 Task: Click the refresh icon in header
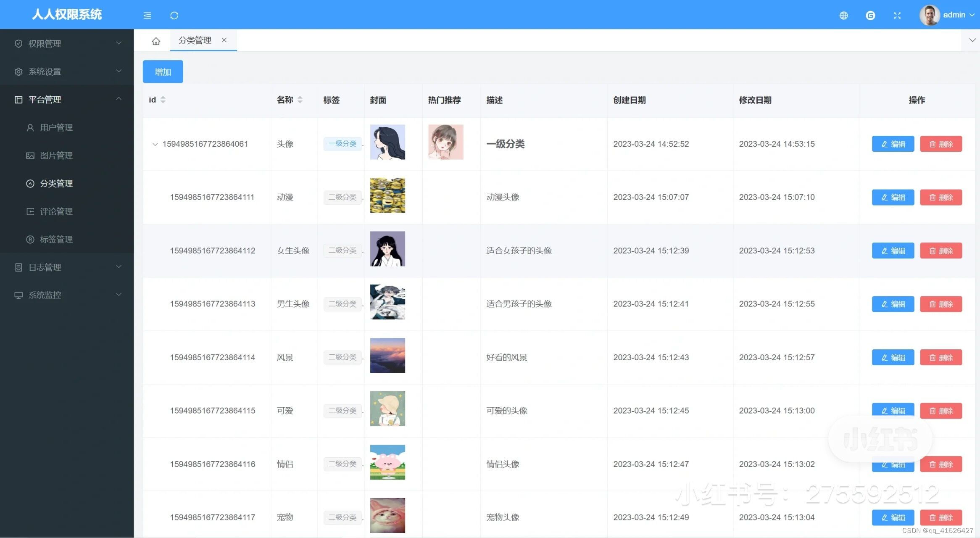(x=174, y=16)
